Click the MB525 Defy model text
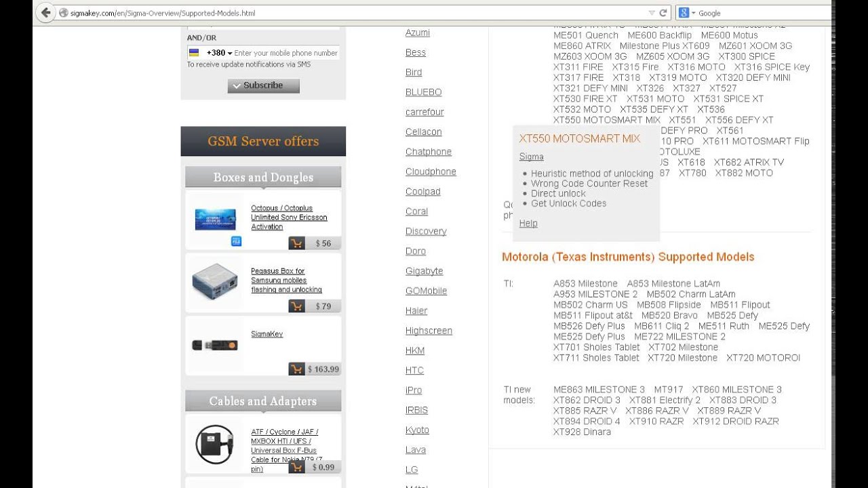This screenshot has height=488, width=868. click(x=732, y=315)
